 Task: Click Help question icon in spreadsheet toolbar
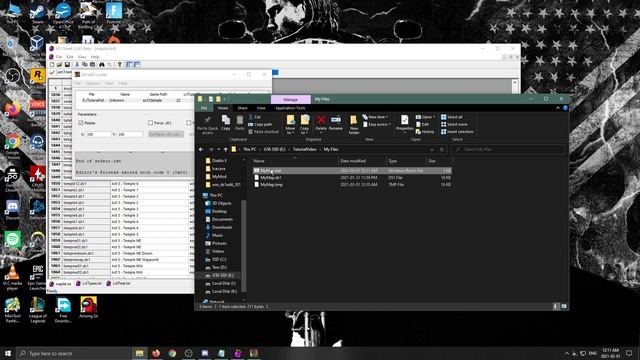pos(120,64)
